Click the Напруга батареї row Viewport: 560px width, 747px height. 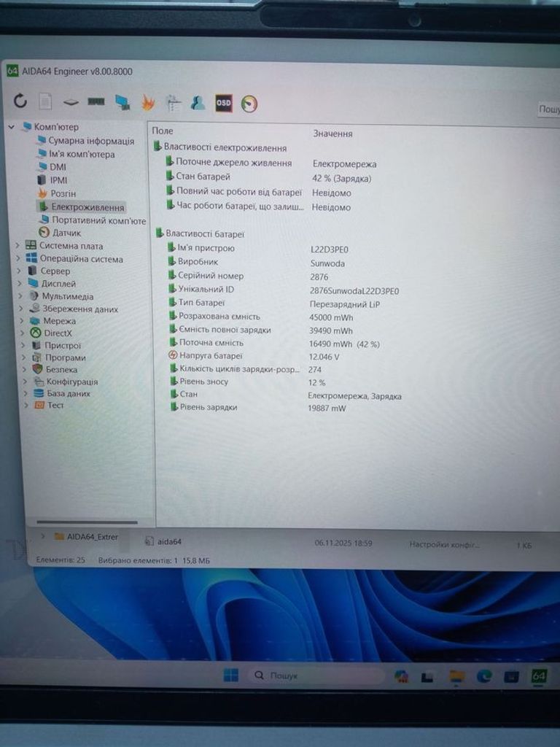pyautogui.click(x=254, y=356)
